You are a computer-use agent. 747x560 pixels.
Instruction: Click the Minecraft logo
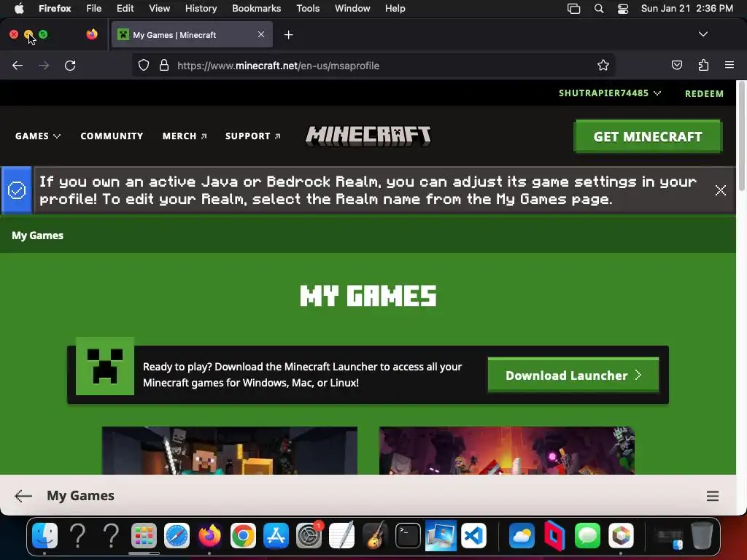point(368,136)
